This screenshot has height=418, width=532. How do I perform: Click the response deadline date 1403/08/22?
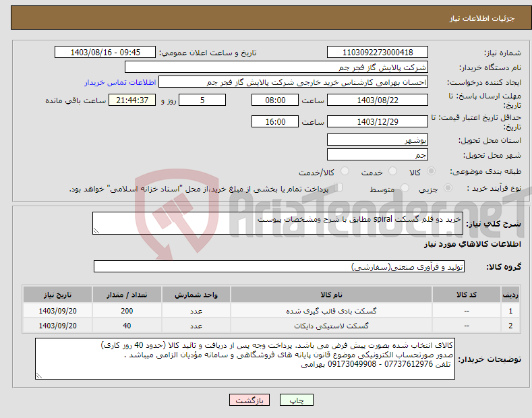point(378,100)
